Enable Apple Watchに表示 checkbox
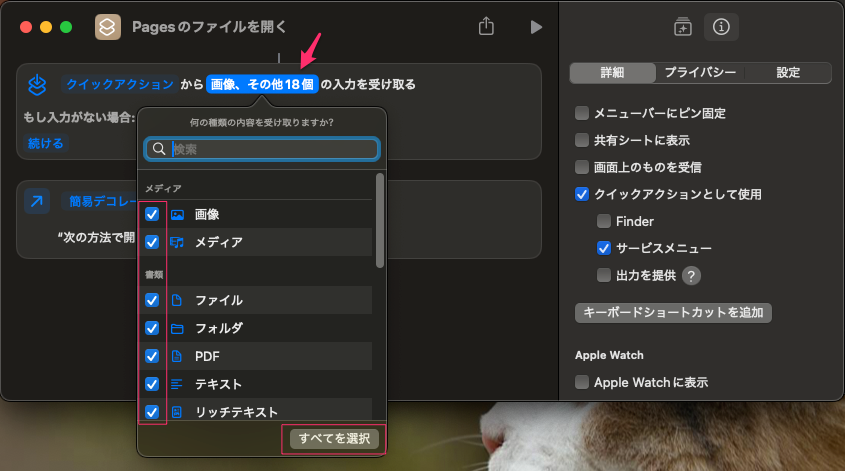This screenshot has width=845, height=471. coord(582,382)
